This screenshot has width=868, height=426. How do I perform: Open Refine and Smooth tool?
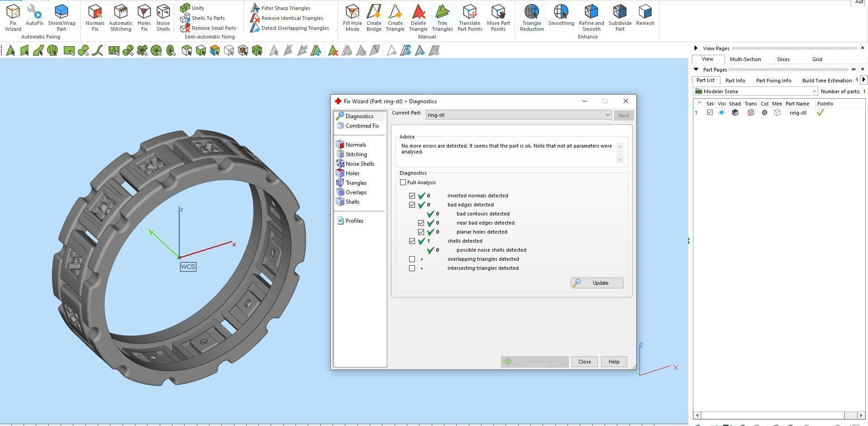591,18
